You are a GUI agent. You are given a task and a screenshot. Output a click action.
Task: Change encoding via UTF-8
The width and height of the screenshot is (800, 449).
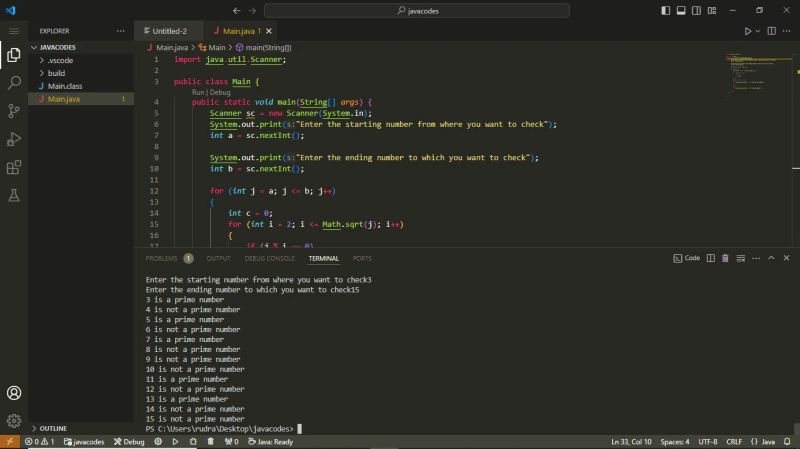pyautogui.click(x=708, y=442)
